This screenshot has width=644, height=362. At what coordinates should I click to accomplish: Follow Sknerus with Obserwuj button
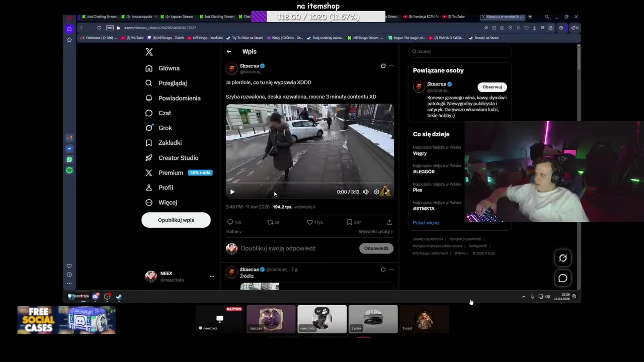(x=492, y=87)
